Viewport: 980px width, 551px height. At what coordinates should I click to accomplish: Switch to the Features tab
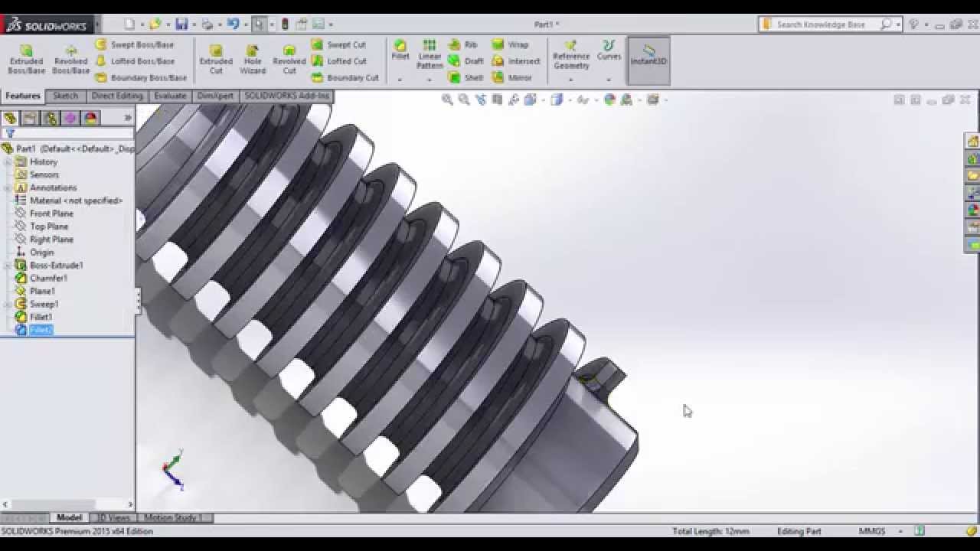pyautogui.click(x=23, y=96)
